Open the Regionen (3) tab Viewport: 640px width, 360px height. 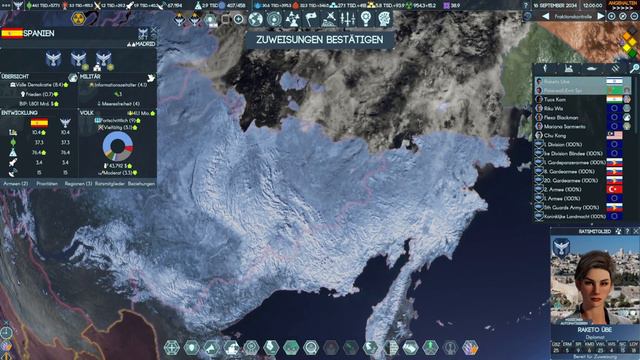pyautogui.click(x=78, y=184)
